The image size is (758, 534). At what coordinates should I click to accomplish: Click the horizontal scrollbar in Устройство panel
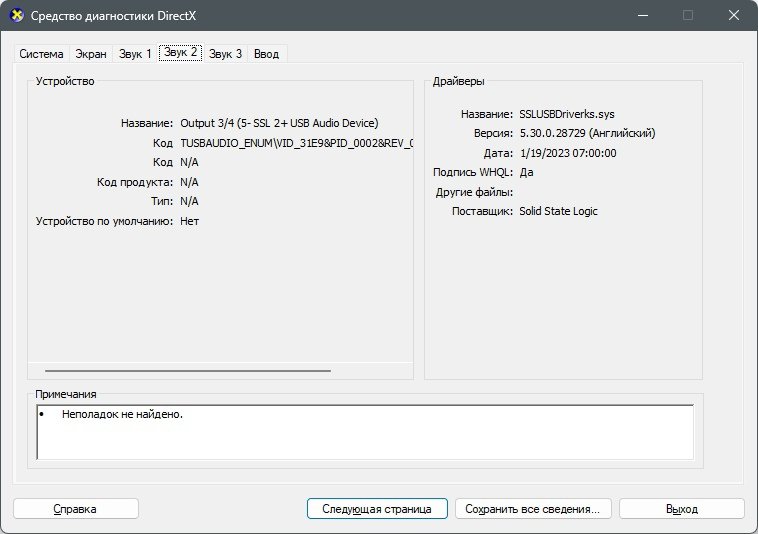click(x=188, y=371)
